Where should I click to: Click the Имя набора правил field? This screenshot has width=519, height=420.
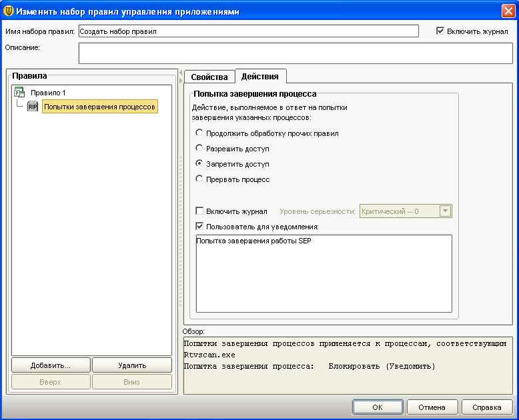[249, 31]
